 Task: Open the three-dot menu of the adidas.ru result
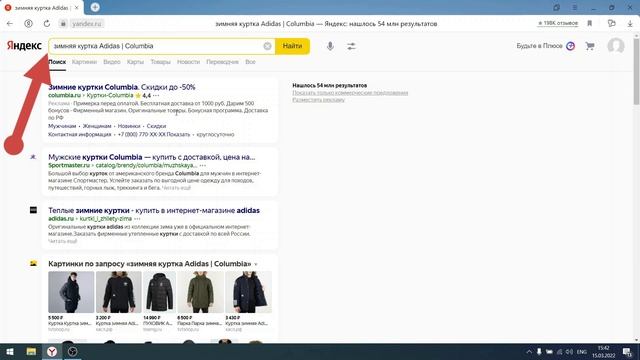pos(137,219)
